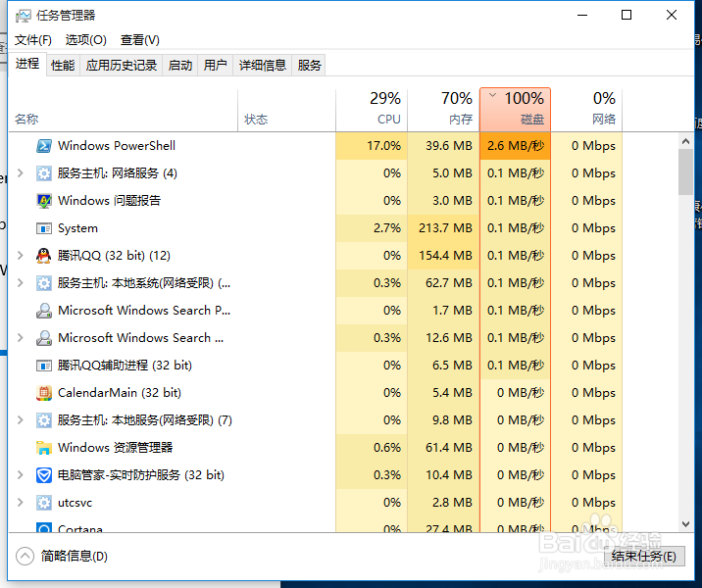Switch to the 详细信息 tab
Screen dimensions: 702x588
pos(263,66)
